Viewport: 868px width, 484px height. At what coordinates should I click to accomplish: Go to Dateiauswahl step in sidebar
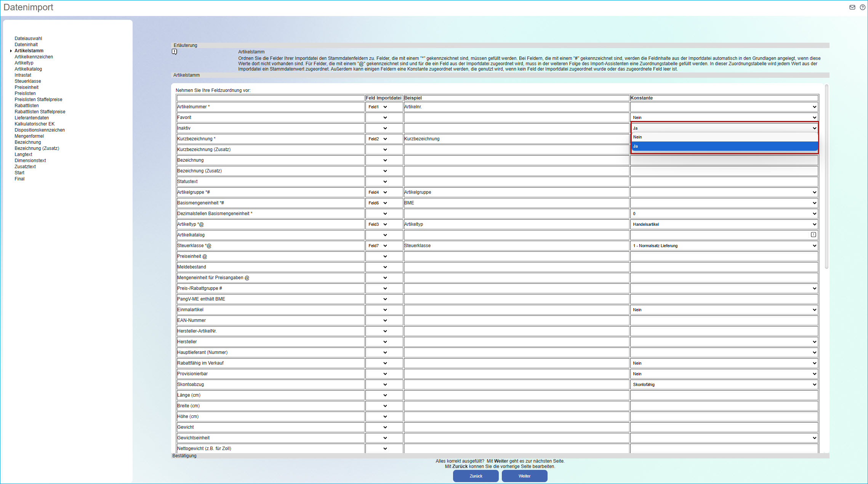click(28, 39)
